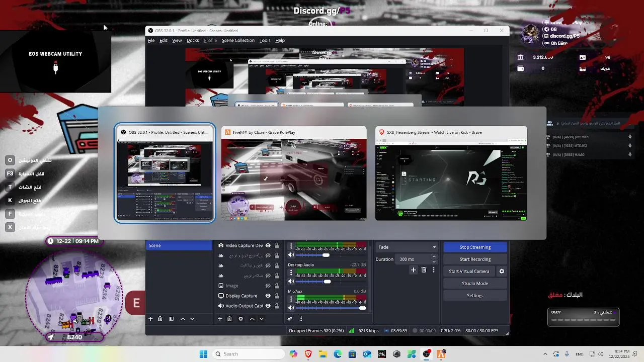Screen dimensions: 644x362
Task: Increase the transition Duration value
Action: pyautogui.click(x=434, y=257)
